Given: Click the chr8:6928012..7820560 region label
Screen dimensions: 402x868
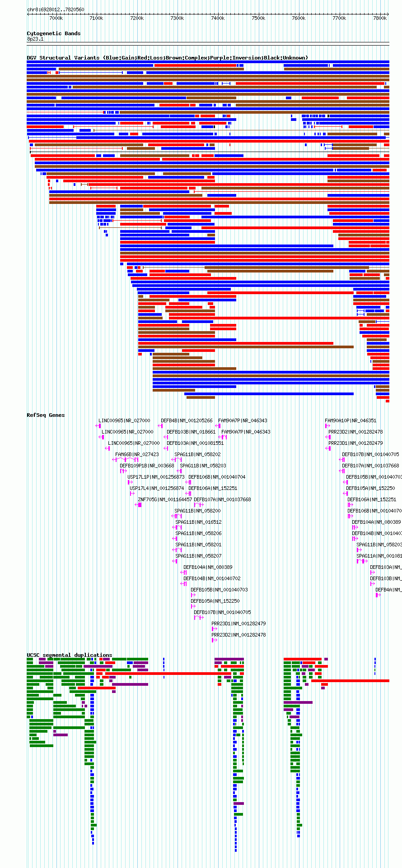Looking at the screenshot, I should (x=56, y=9).
